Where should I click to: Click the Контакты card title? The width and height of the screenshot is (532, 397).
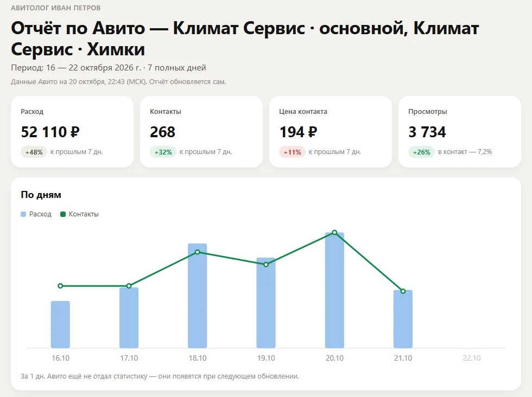click(166, 112)
